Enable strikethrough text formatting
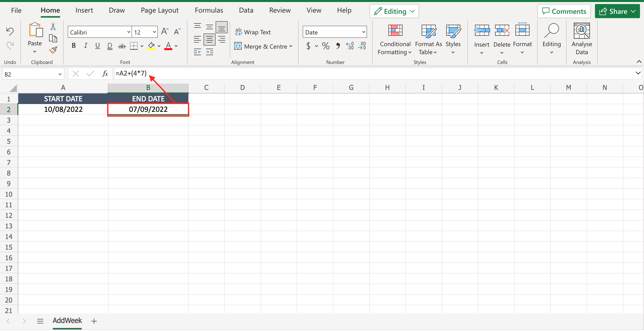Image resolution: width=644 pixels, height=331 pixels. pos(122,46)
